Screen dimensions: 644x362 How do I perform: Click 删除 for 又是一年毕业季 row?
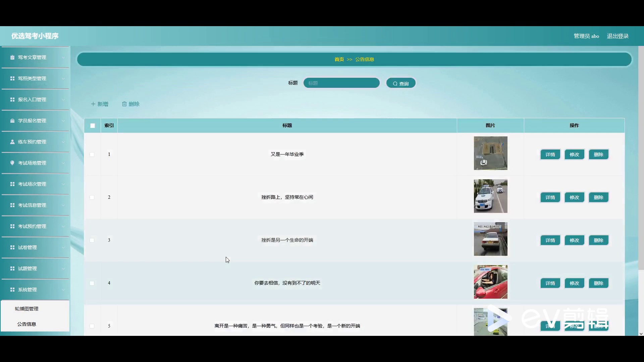598,155
